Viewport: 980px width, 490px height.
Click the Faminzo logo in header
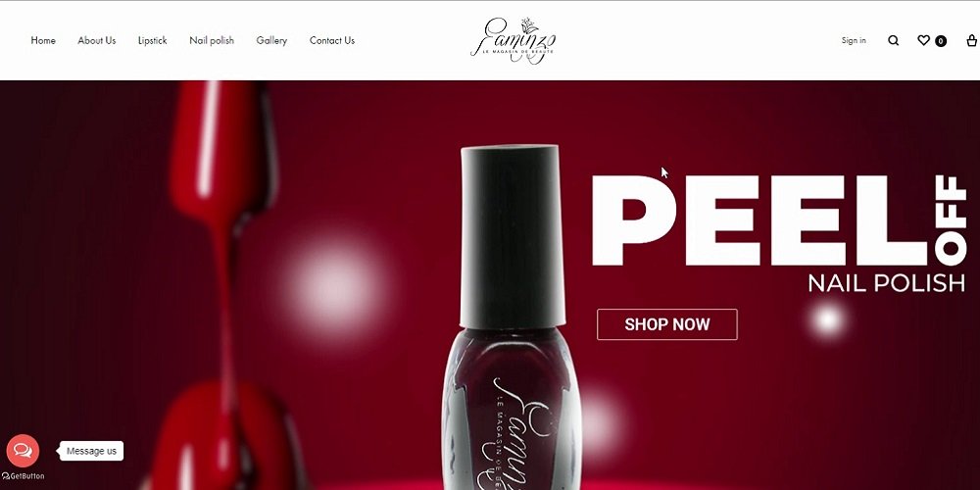click(x=514, y=40)
